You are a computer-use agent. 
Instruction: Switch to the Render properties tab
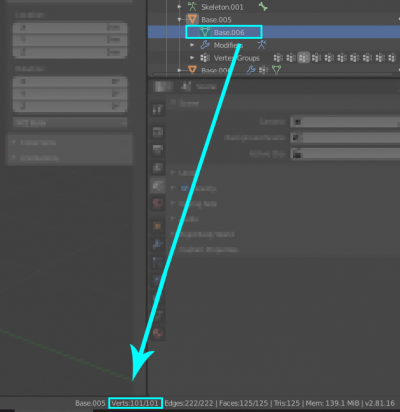click(158, 132)
